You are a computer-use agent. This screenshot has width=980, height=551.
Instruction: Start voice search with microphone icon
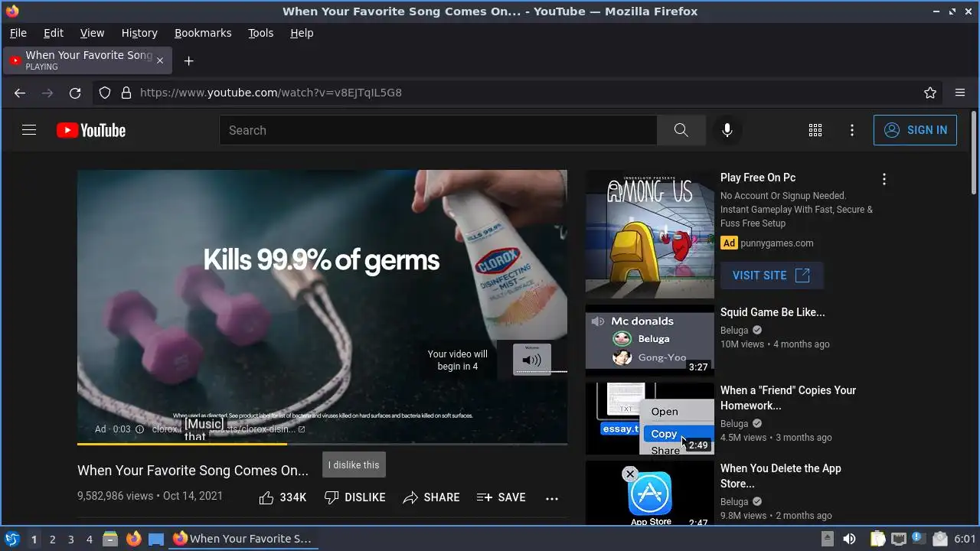tap(727, 130)
